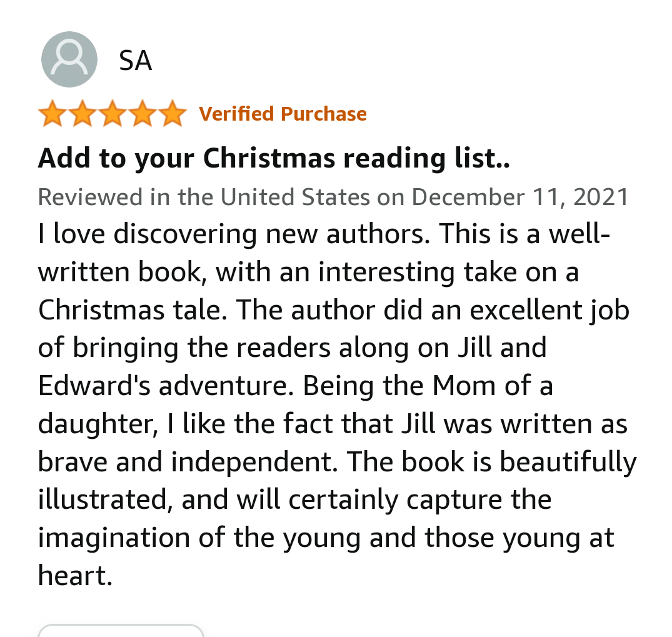
Task: Click the 'Reviewed in the United States' line
Action: [x=203, y=198]
